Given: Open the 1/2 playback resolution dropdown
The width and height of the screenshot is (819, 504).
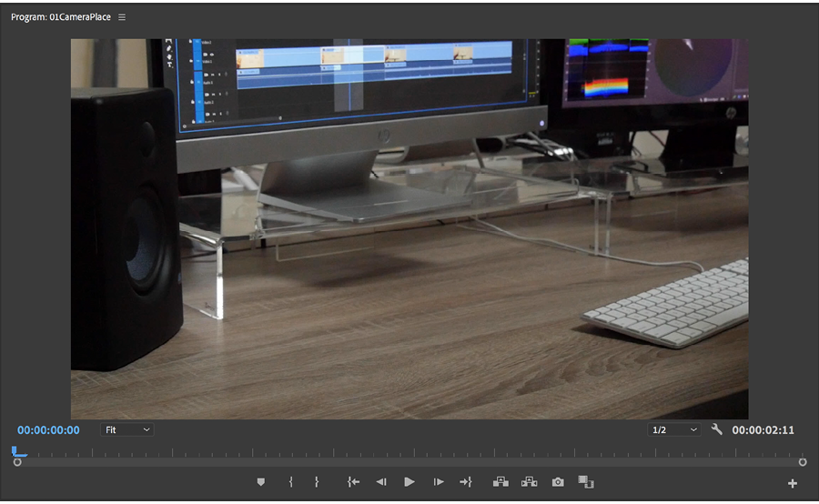Looking at the screenshot, I should 673,429.
